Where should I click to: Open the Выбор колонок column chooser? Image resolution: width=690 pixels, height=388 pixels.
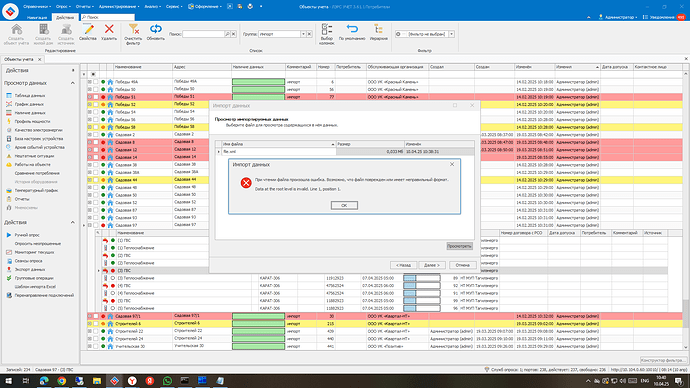(327, 29)
